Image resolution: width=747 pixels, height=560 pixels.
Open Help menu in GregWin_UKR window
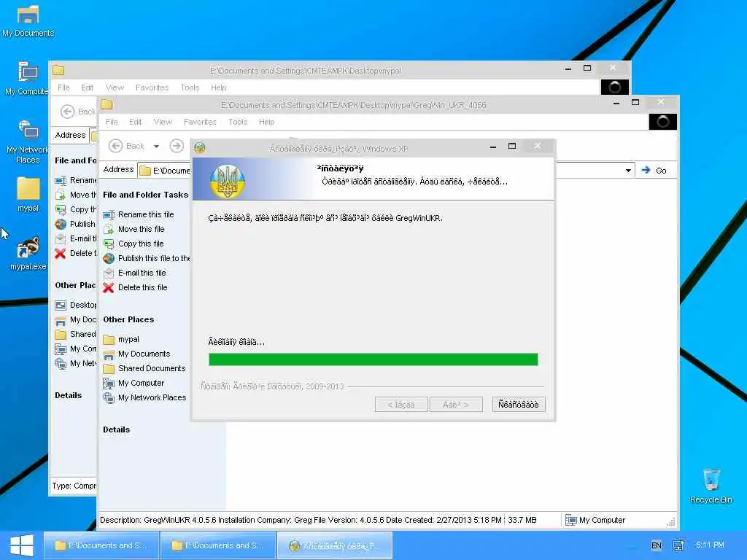[x=267, y=122]
